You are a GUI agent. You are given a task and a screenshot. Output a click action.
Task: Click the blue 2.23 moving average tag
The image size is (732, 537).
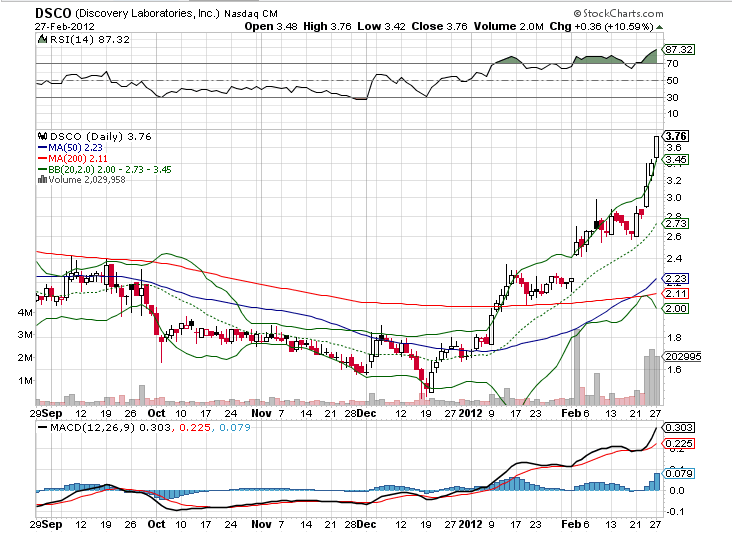[x=676, y=279]
